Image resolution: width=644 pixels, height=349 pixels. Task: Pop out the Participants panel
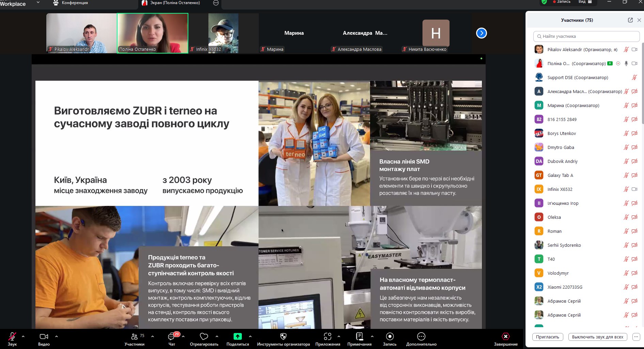point(630,20)
